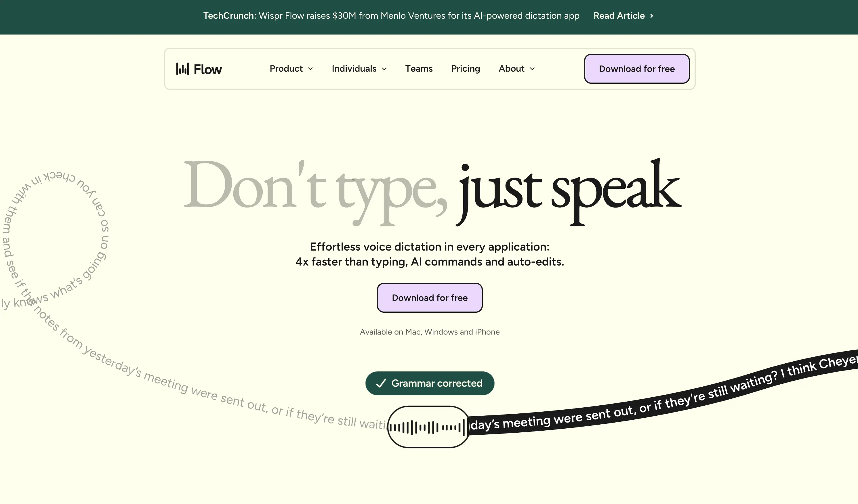Click the hero Download for free button
Viewport: 858px width, 504px height.
[x=430, y=298]
